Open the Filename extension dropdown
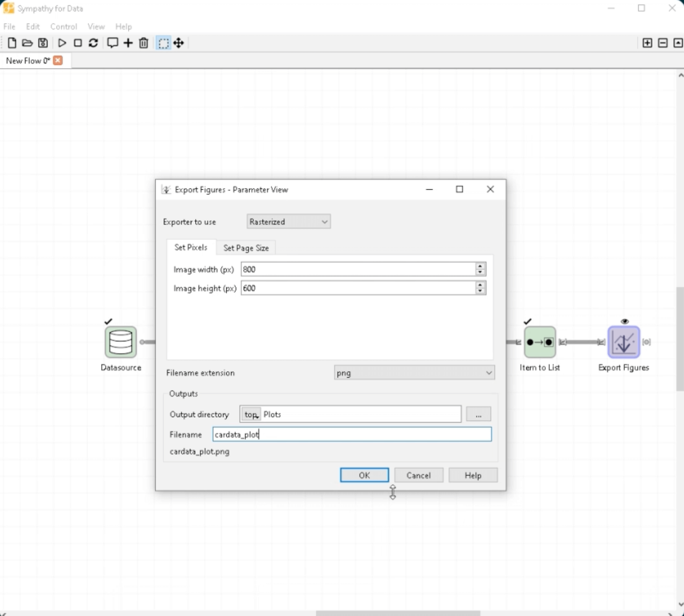This screenshot has height=616, width=684. tap(414, 373)
